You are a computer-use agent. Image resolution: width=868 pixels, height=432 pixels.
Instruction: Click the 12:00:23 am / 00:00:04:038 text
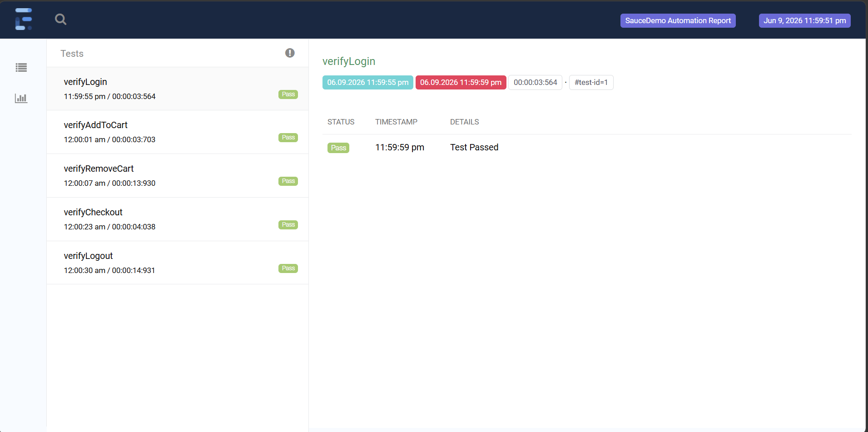click(109, 227)
